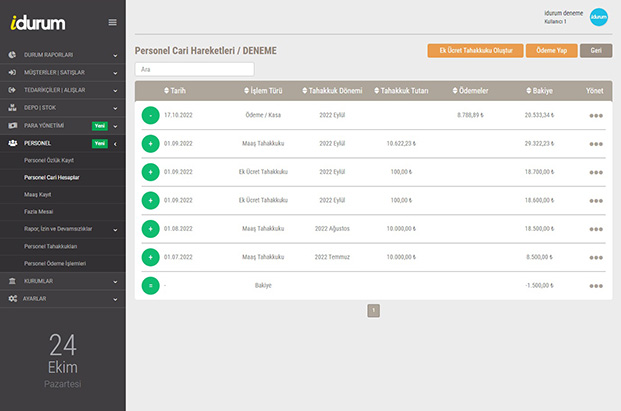Open the three-dot menu for the 18.600,00 balance row
Image resolution: width=621 pixels, height=411 pixels.
[596, 201]
